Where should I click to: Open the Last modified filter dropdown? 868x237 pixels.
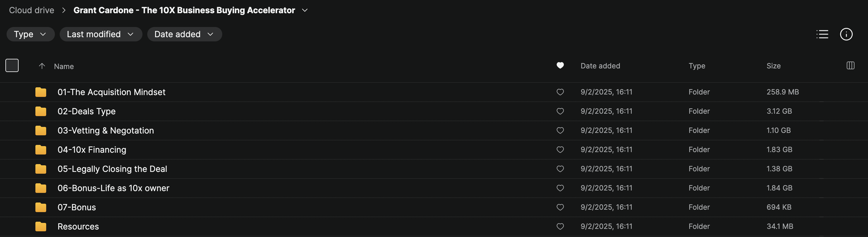pos(100,34)
